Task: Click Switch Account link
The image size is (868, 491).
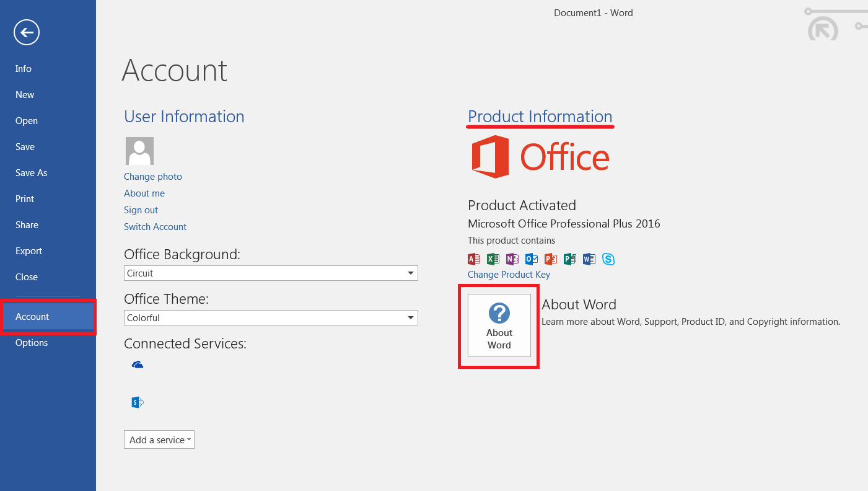Action: click(x=155, y=227)
